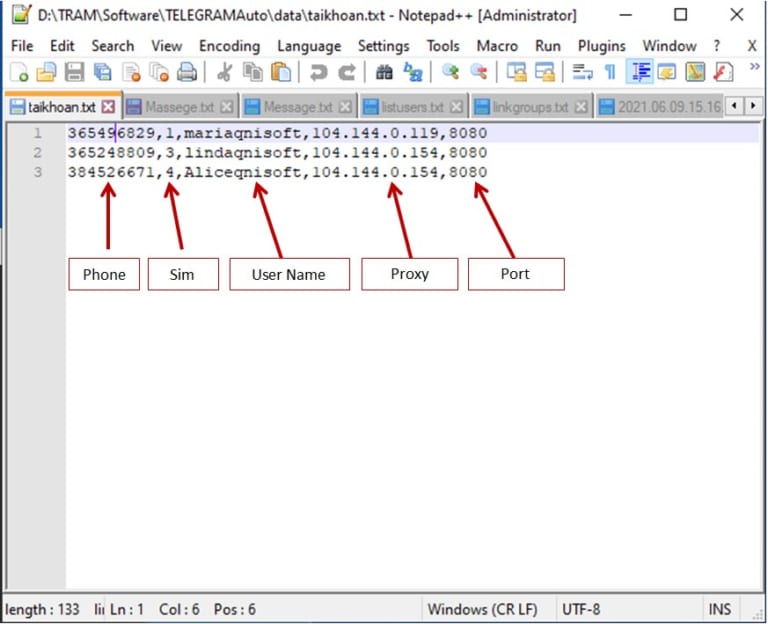Expand the toolbar overflow chevron

point(753,68)
